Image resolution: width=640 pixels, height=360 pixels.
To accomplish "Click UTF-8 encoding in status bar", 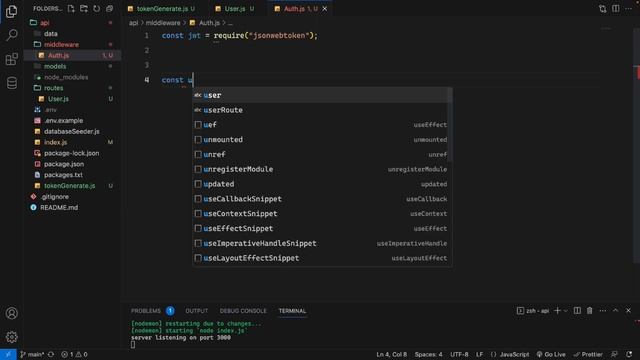I will click(459, 354).
